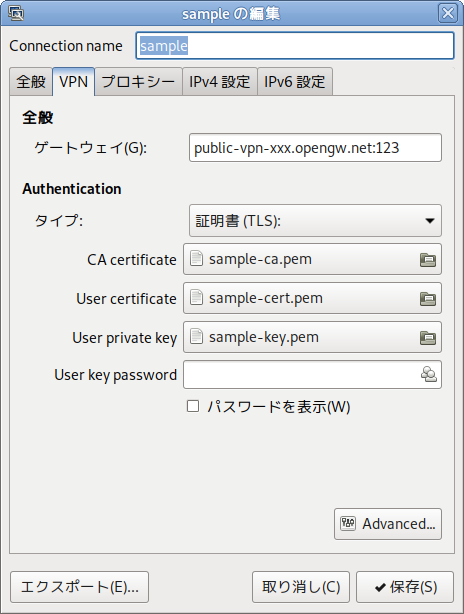
Task: Close the sample editing dialog
Action: point(448,13)
